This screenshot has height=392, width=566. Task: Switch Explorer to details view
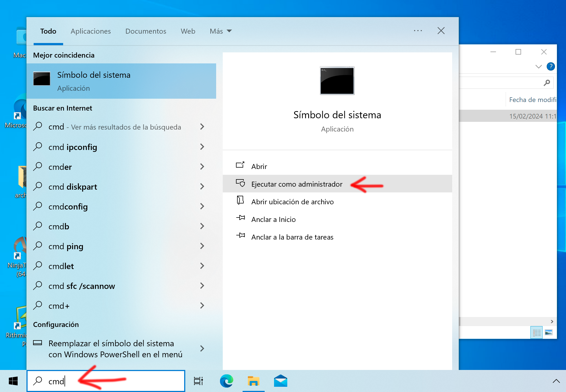coord(537,332)
